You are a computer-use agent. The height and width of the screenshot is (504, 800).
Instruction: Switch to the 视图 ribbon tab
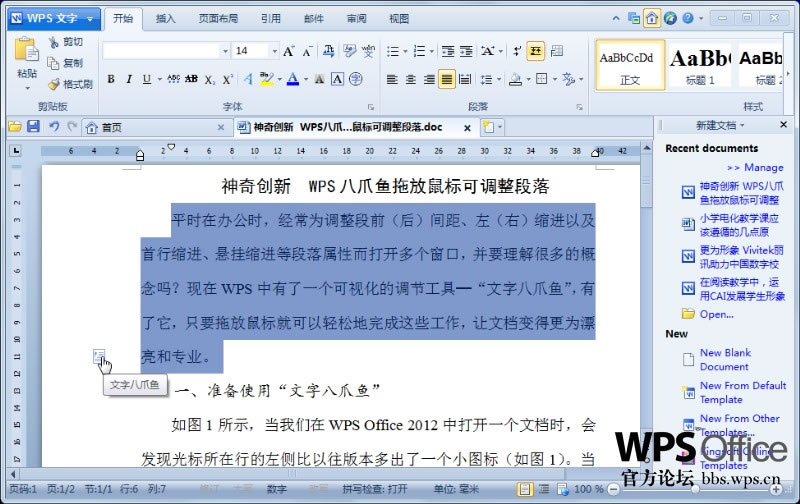coord(399,19)
